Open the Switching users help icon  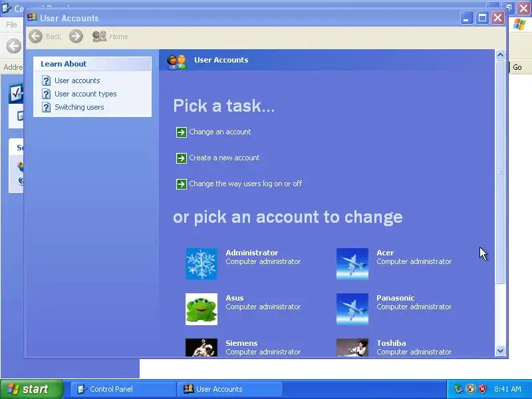tap(46, 107)
